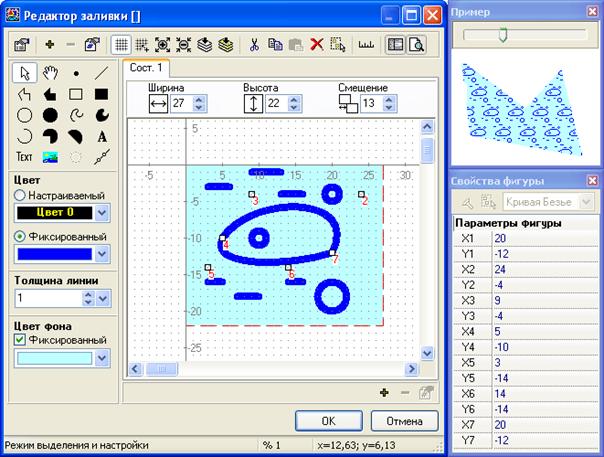The height and width of the screenshot is (457, 604).
Task: Select the hand pan tool
Action: (x=50, y=73)
